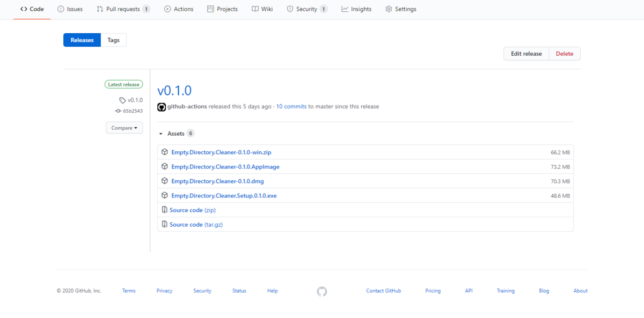Download Source code (zip)
Screen dimensions: 644x318
193,210
